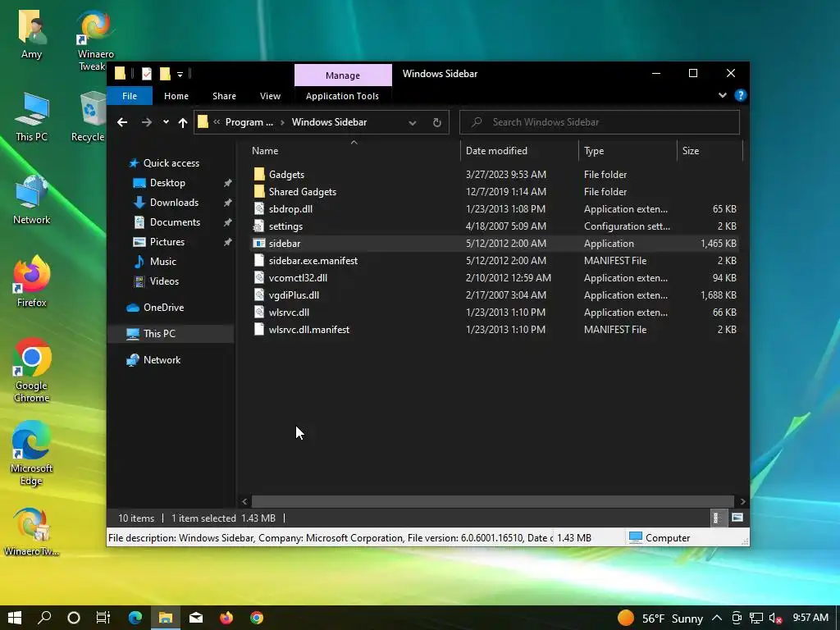The height and width of the screenshot is (630, 840).
Task: Select the Gadgets folder
Action: point(286,175)
